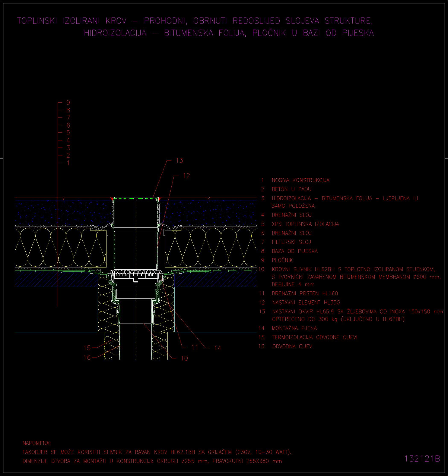
Task: Click legend line 'DEBLJINE 4 mm'
Action: click(293, 284)
